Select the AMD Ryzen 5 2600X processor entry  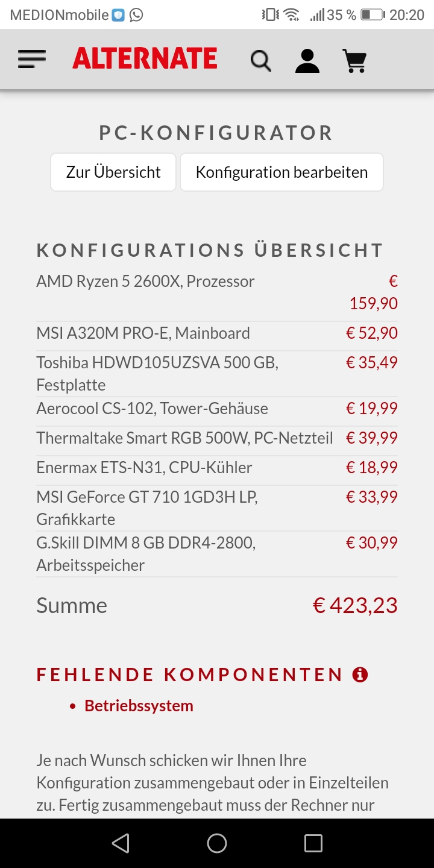145,281
